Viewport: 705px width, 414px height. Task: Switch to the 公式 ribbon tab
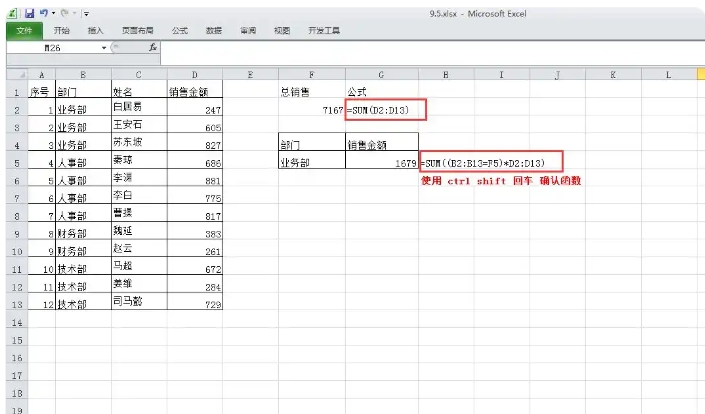pyautogui.click(x=180, y=31)
